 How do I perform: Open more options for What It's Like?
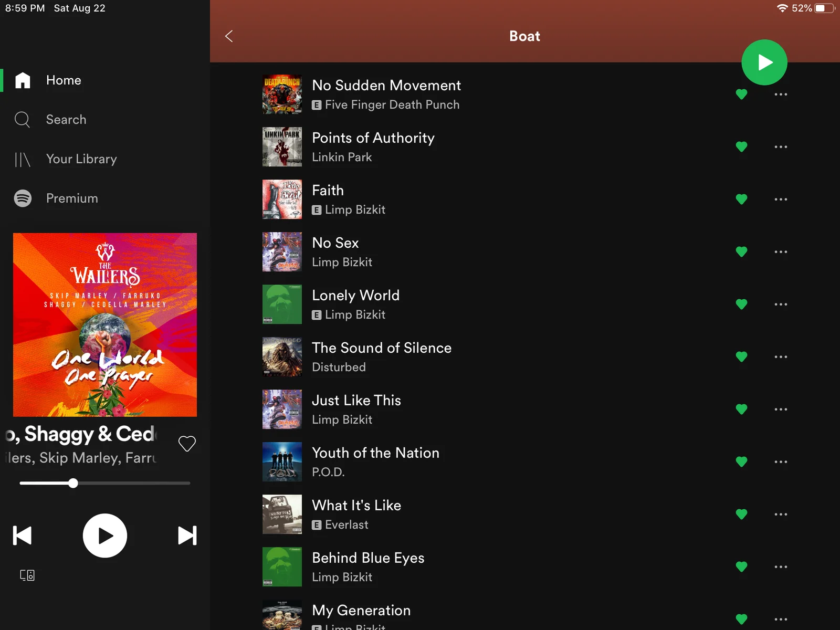point(781,514)
